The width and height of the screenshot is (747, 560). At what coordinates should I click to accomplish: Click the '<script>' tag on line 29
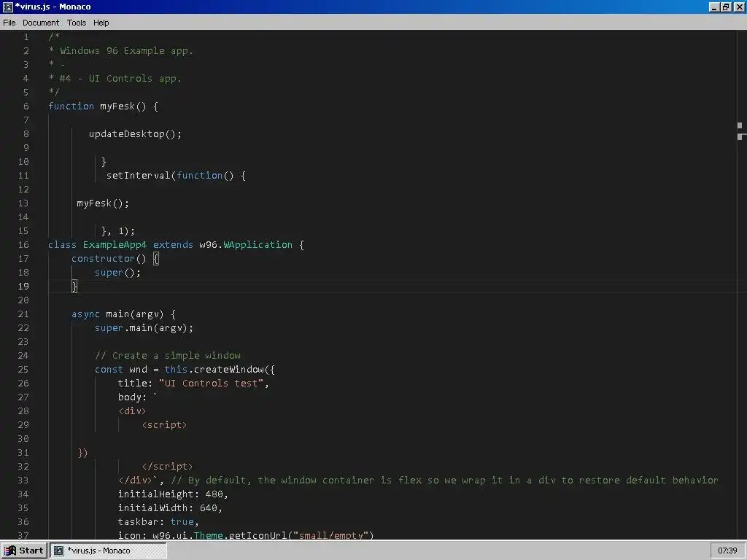pyautogui.click(x=164, y=425)
